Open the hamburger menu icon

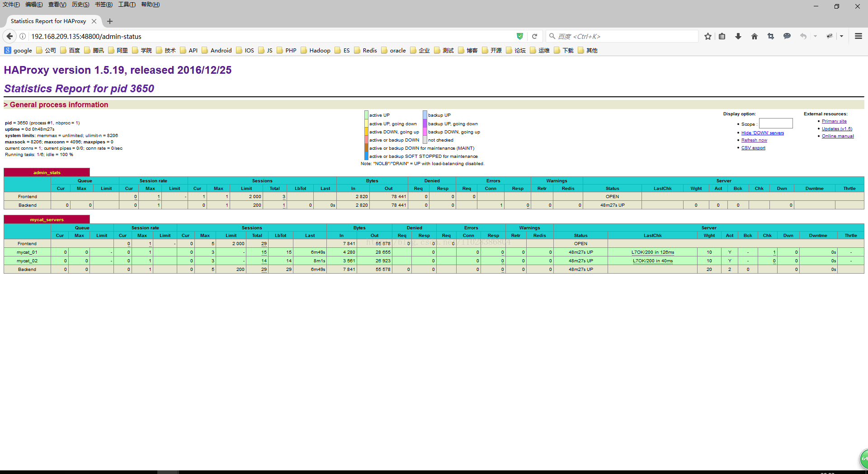(858, 36)
